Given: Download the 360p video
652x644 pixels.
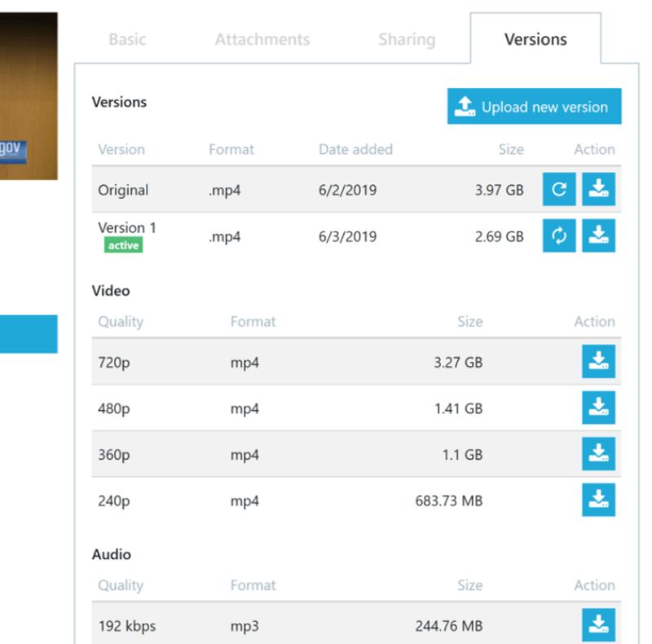Looking at the screenshot, I should click(598, 453).
